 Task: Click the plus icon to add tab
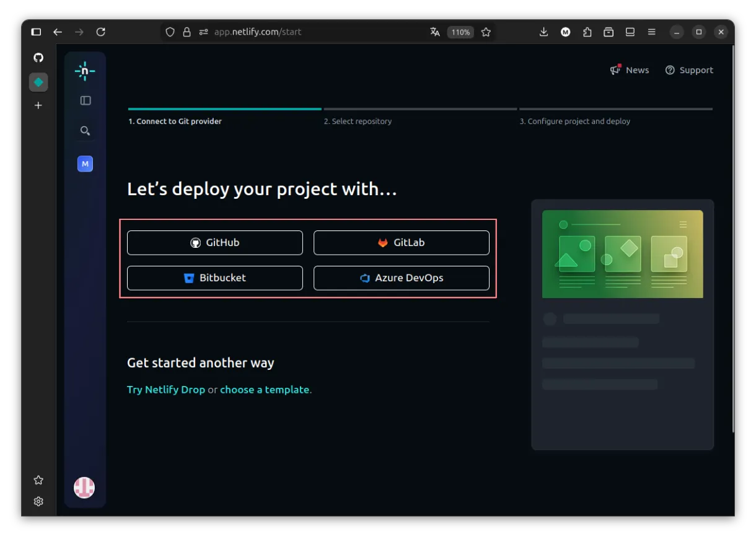(38, 105)
